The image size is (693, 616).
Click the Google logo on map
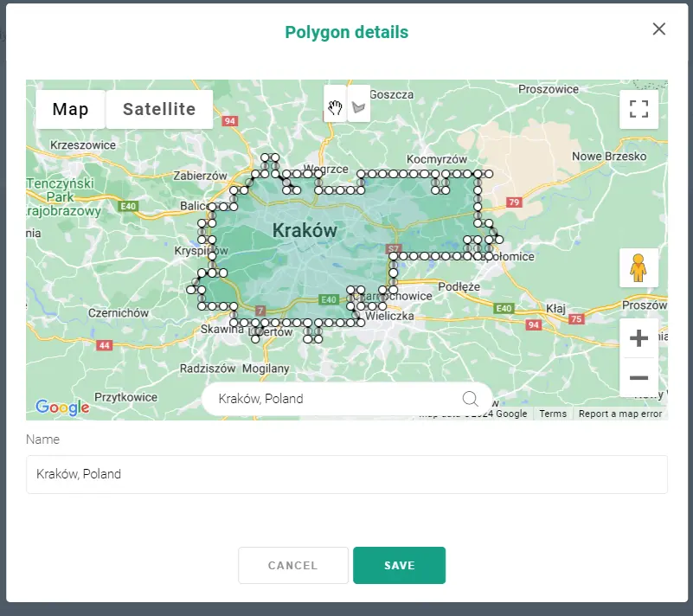(x=62, y=407)
